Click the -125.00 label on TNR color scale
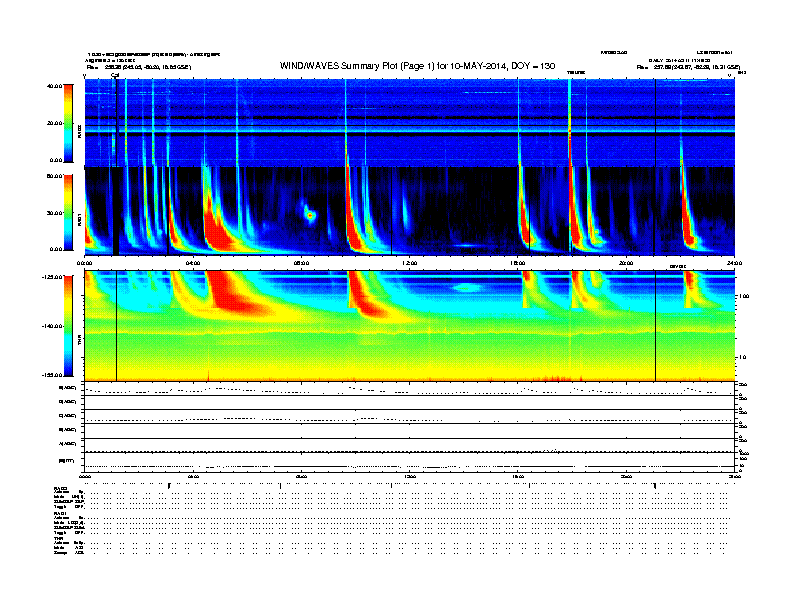The image size is (792, 612). [x=52, y=277]
